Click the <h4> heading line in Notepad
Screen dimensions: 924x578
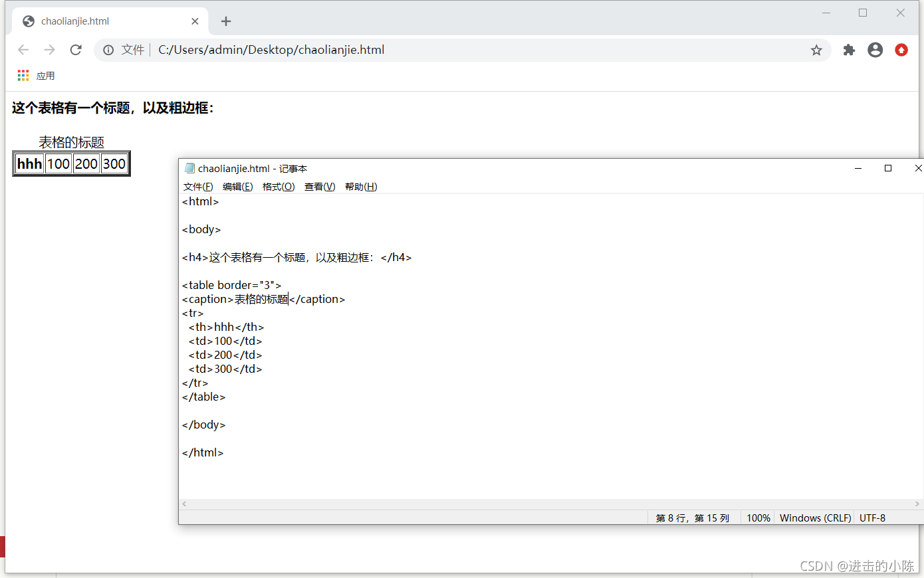tap(296, 257)
